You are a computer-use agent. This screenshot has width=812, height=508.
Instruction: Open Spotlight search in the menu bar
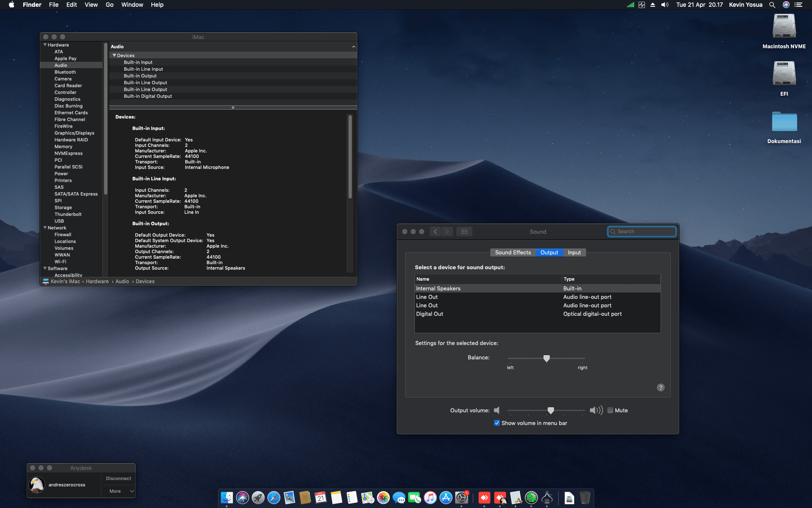coord(772,5)
